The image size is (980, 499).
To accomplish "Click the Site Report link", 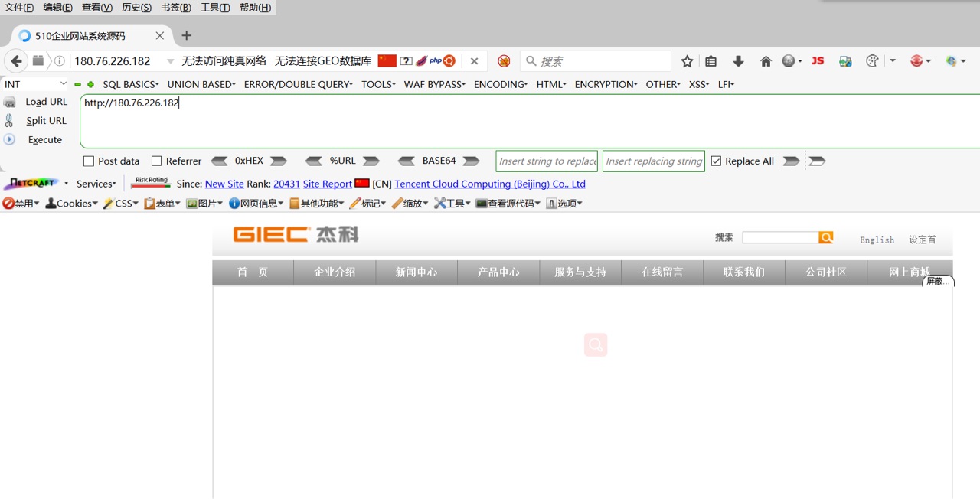I will 327,184.
